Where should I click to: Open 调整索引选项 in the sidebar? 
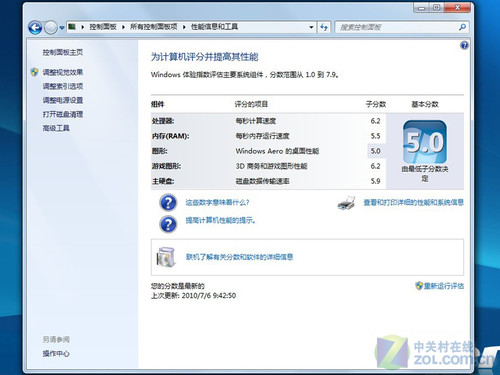pyautogui.click(x=63, y=86)
